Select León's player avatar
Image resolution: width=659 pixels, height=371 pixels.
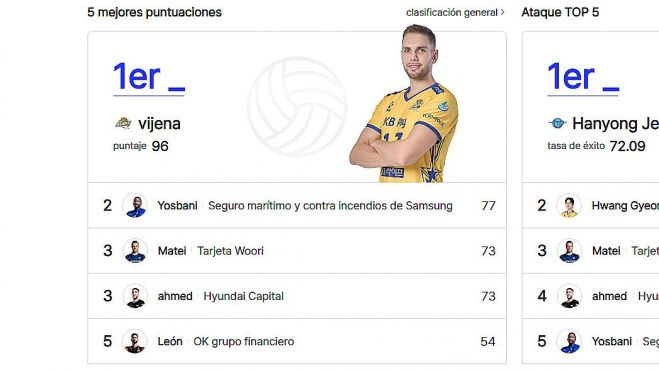135,342
